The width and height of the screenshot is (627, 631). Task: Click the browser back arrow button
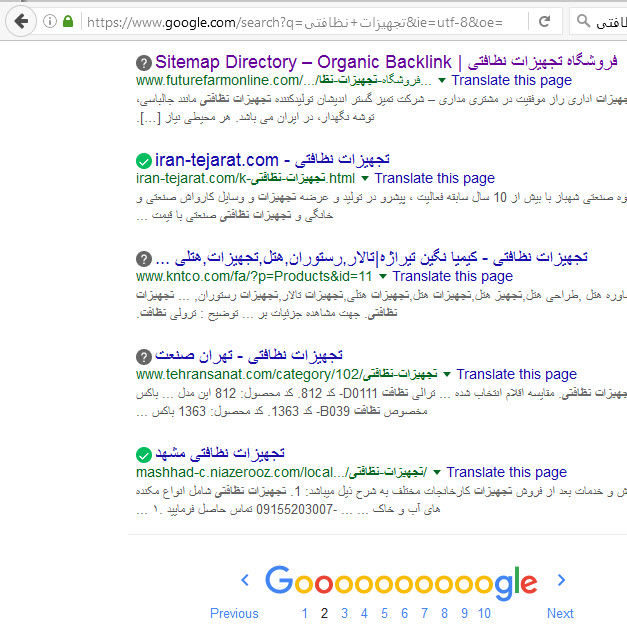(21, 20)
